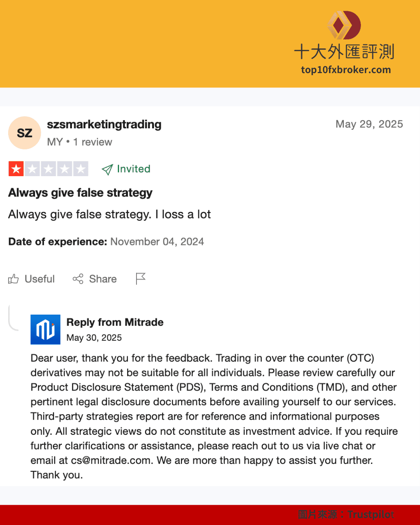Image resolution: width=420 pixels, height=525 pixels.
Task: Click the review date May 29, 2025
Action: [369, 124]
